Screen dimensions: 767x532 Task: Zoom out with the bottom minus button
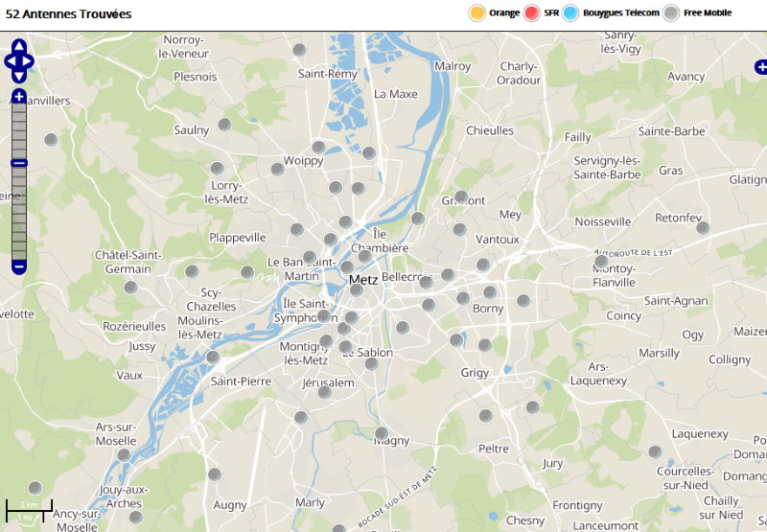[x=19, y=266]
